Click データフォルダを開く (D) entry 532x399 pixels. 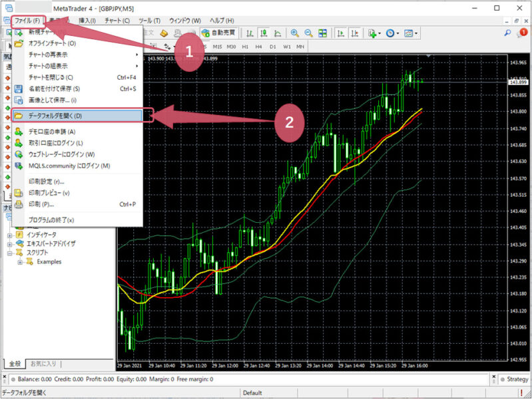(77, 116)
